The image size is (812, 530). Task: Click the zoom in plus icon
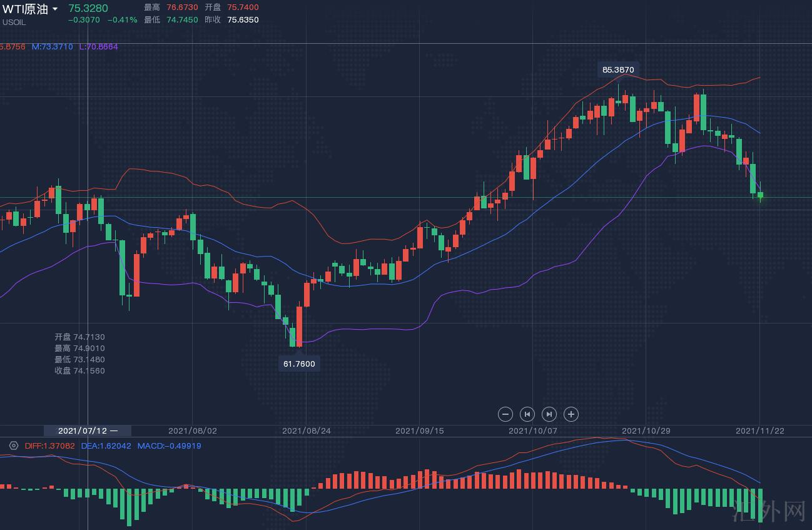(571, 414)
